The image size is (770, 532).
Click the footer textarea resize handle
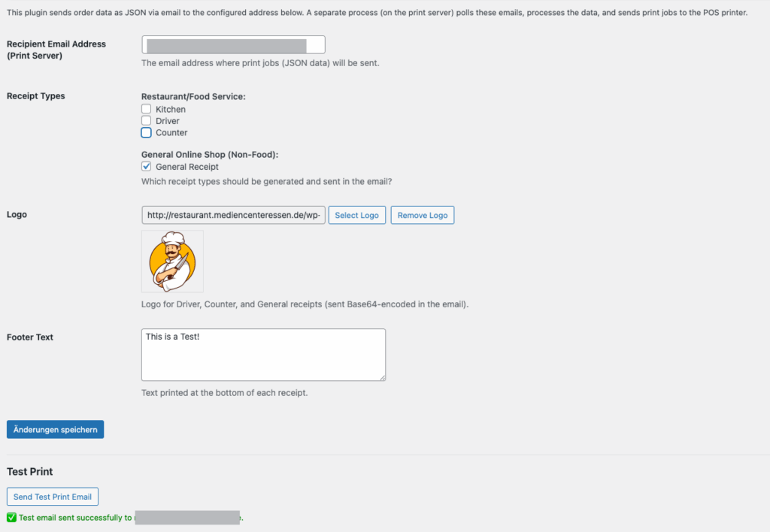[383, 377]
